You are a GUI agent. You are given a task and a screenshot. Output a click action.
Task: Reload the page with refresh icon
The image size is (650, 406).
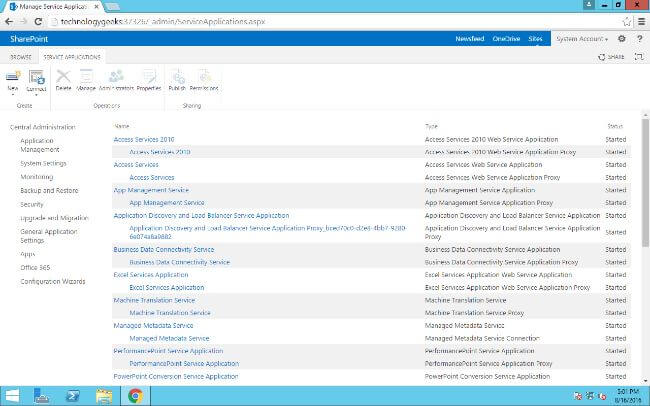point(38,22)
